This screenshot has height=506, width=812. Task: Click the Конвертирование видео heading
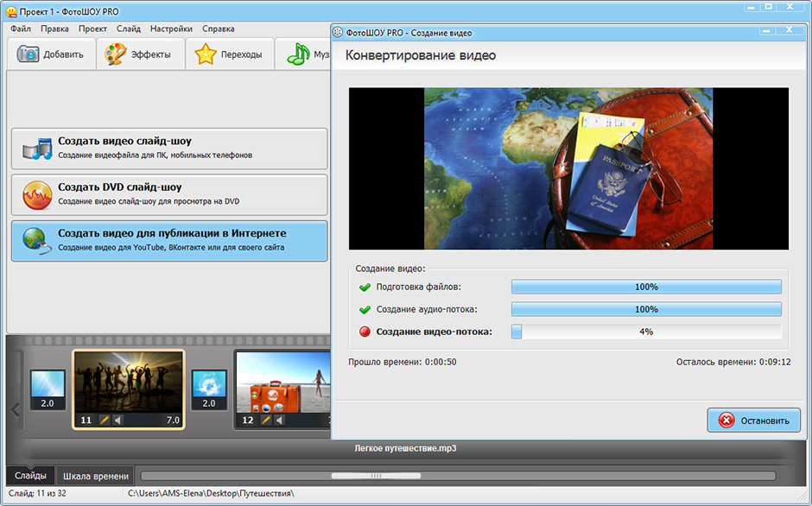(421, 55)
